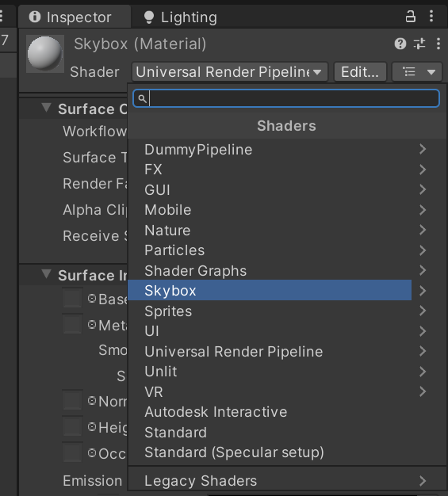Open material help reference icon
The width and height of the screenshot is (448, 496).
pos(400,44)
